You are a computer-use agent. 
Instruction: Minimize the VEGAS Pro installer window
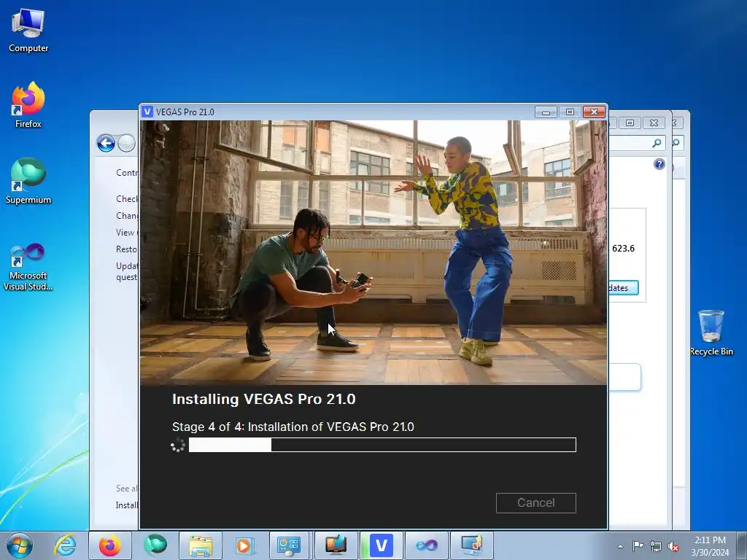coord(546,112)
